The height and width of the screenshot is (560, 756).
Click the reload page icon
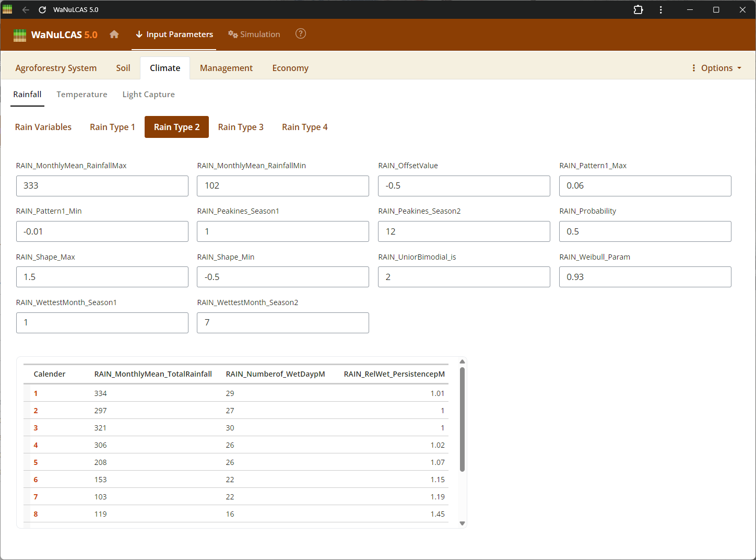[42, 10]
